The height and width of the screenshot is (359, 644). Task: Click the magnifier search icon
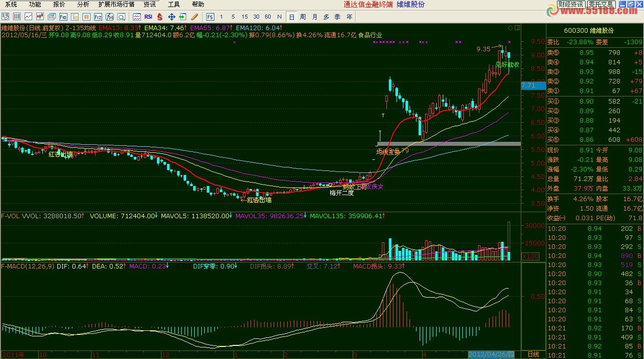[121, 17]
